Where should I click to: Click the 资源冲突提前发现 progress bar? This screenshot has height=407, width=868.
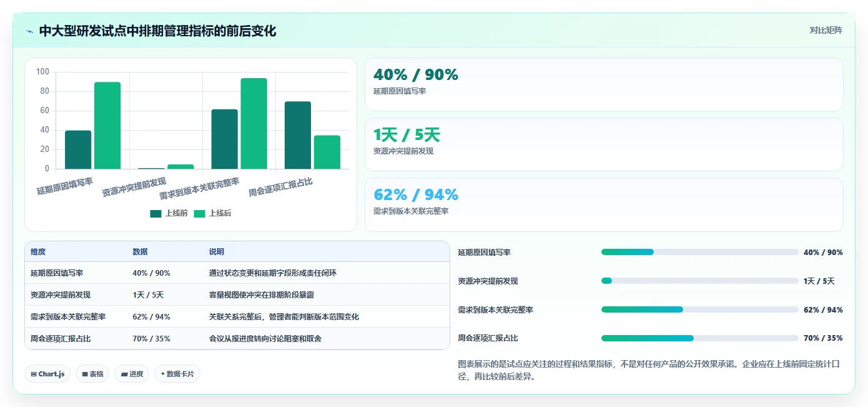coord(699,281)
